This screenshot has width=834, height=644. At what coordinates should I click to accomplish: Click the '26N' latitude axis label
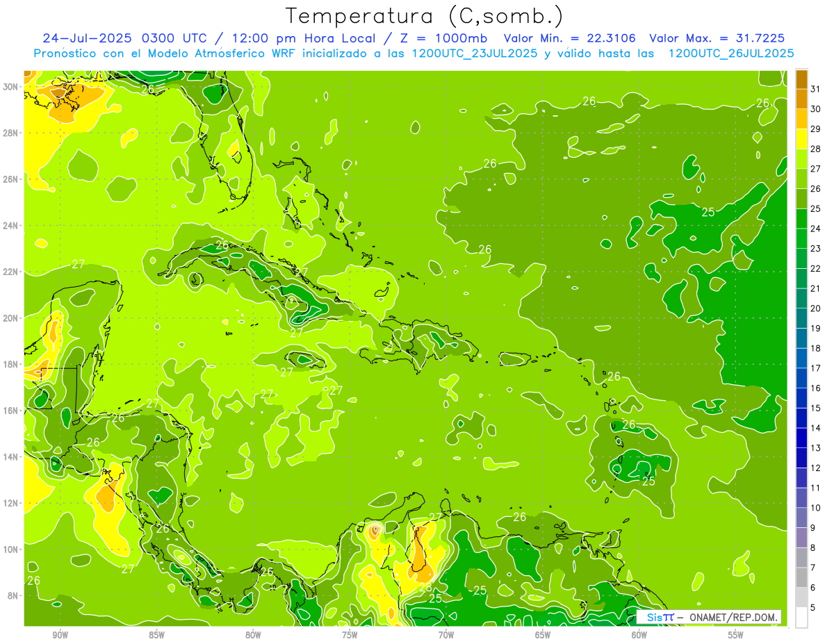coord(11,179)
